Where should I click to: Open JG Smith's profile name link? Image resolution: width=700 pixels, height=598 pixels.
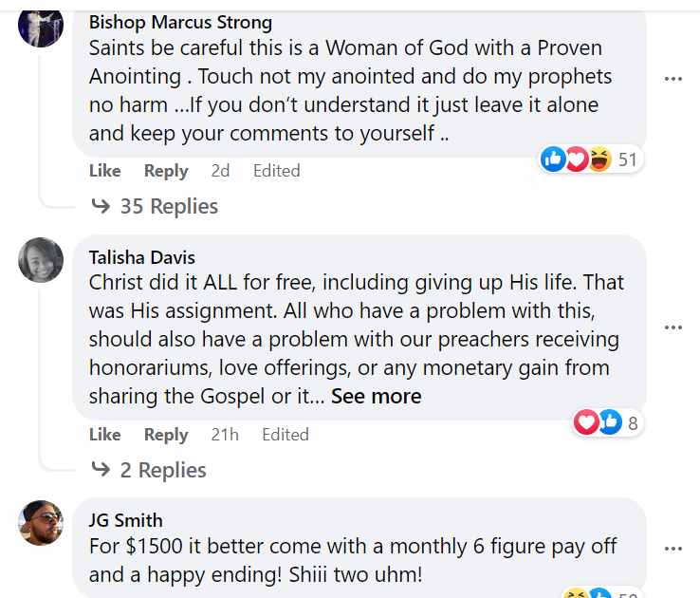(125, 520)
